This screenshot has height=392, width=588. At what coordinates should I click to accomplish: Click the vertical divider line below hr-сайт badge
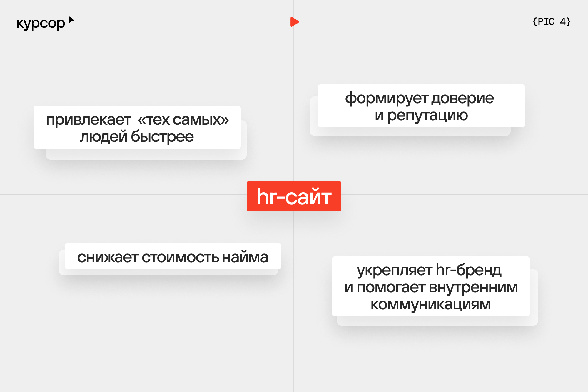pyautogui.click(x=294, y=294)
